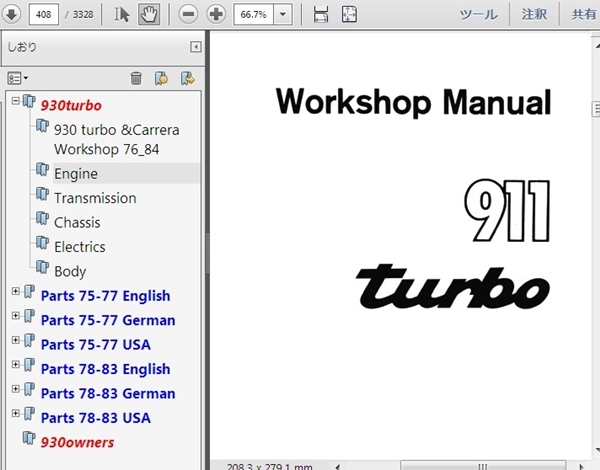Open the Parts 75-77 USA bookmark
This screenshot has height=470, width=600.
[x=96, y=345]
